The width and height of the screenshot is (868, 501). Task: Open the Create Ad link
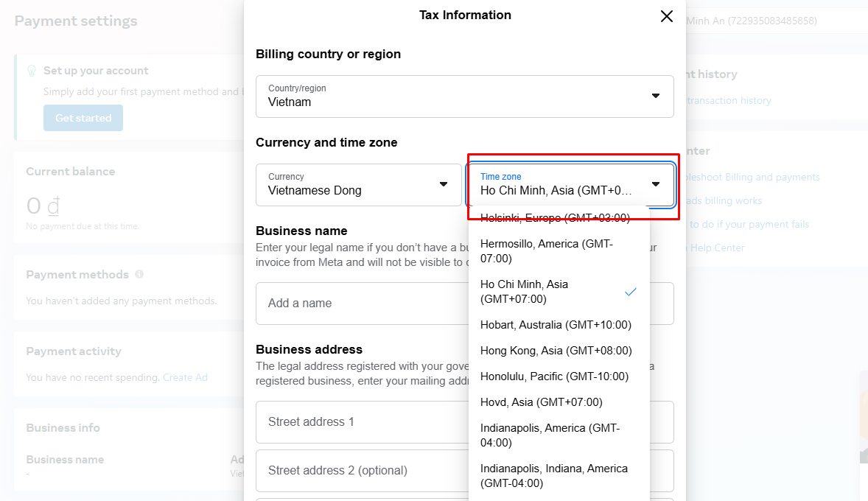pos(185,377)
